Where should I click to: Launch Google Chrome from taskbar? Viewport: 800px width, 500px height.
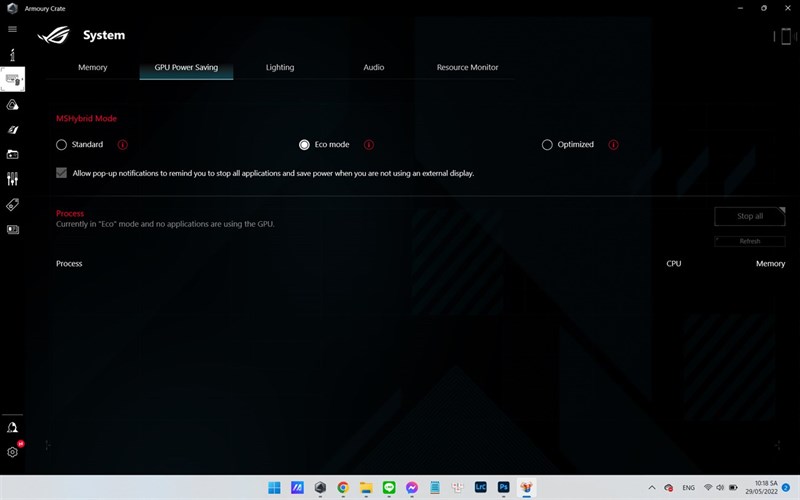pos(343,488)
